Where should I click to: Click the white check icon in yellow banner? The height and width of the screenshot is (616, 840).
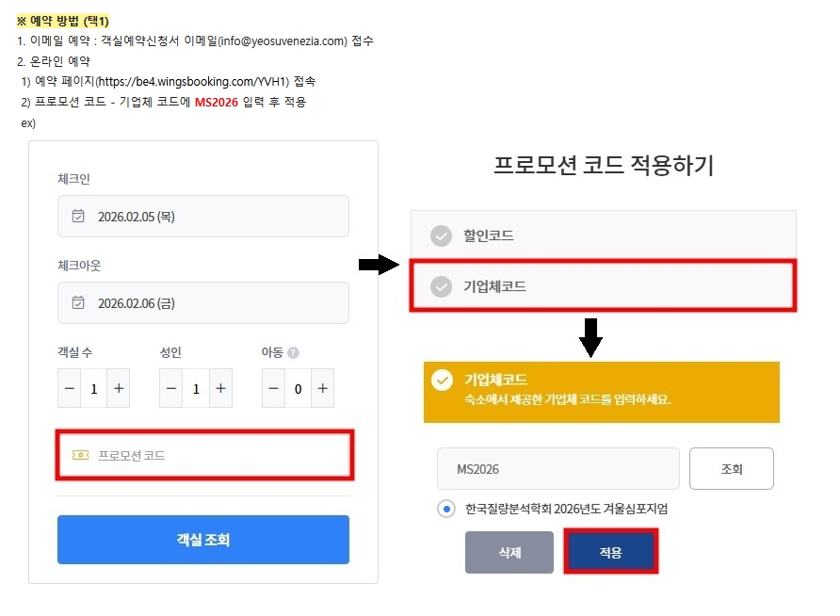pyautogui.click(x=442, y=381)
